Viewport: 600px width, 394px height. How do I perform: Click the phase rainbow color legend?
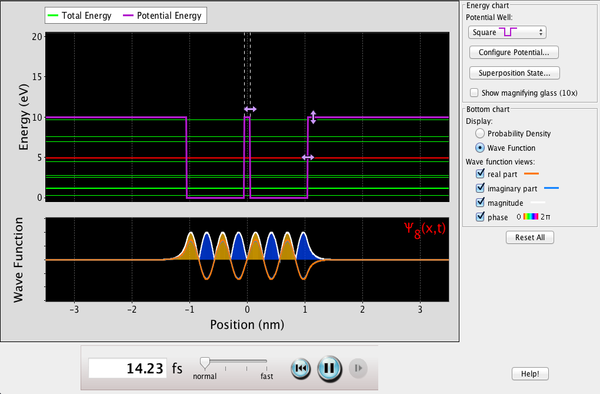(530, 217)
